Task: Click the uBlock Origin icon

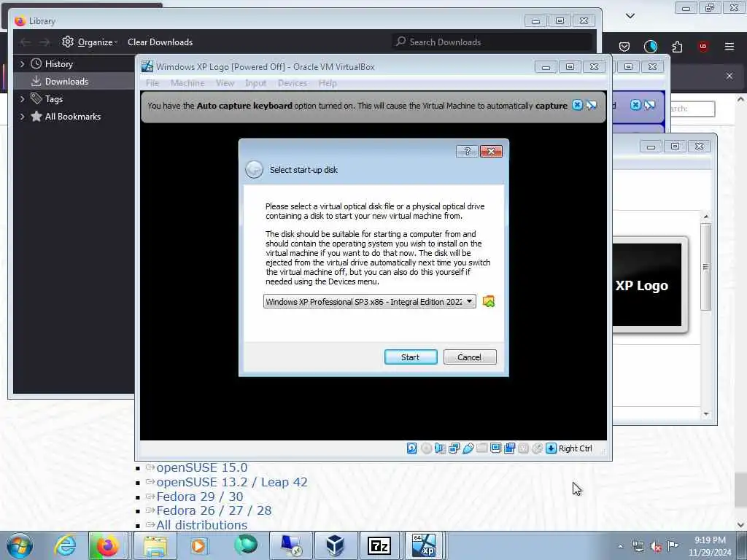Action: 703,46
